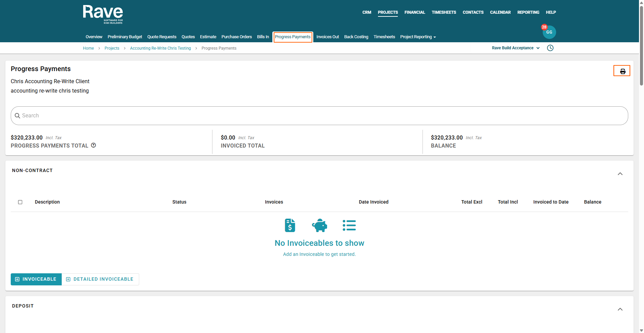Click the list icon above No Invoiceables
This screenshot has width=644, height=333.
click(349, 225)
